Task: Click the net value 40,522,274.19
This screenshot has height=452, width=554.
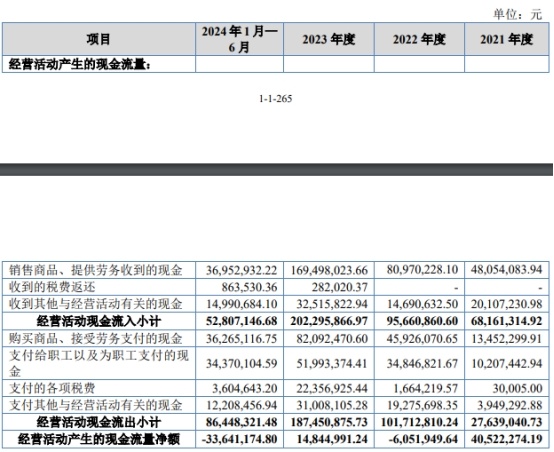Action: [x=506, y=439]
